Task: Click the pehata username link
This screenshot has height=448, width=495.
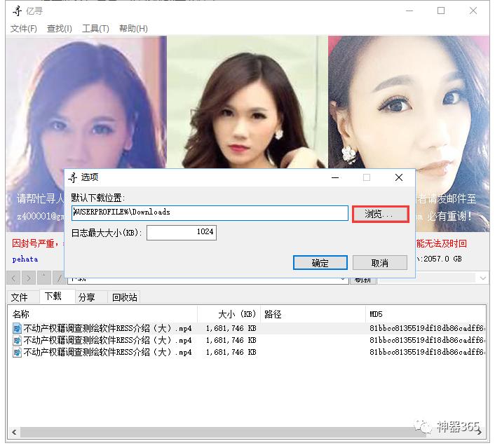Action: (25, 259)
